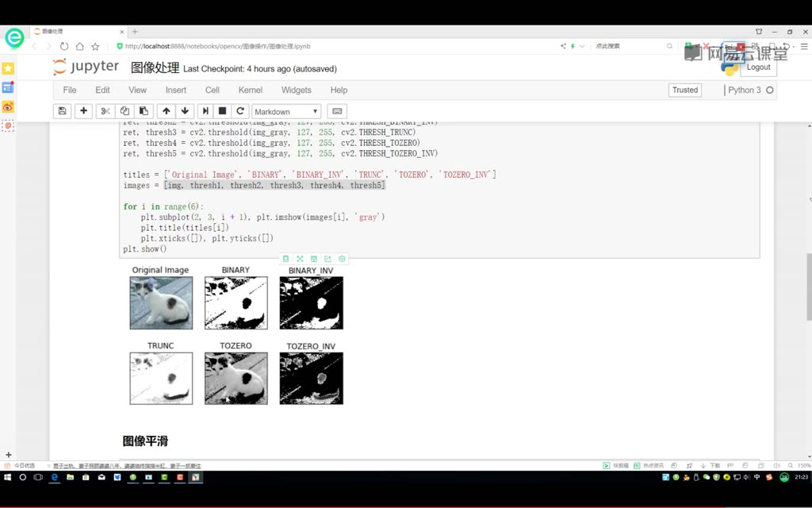The height and width of the screenshot is (508, 812).
Task: Rename the notebook title 图像处理
Action: pyautogui.click(x=155, y=68)
